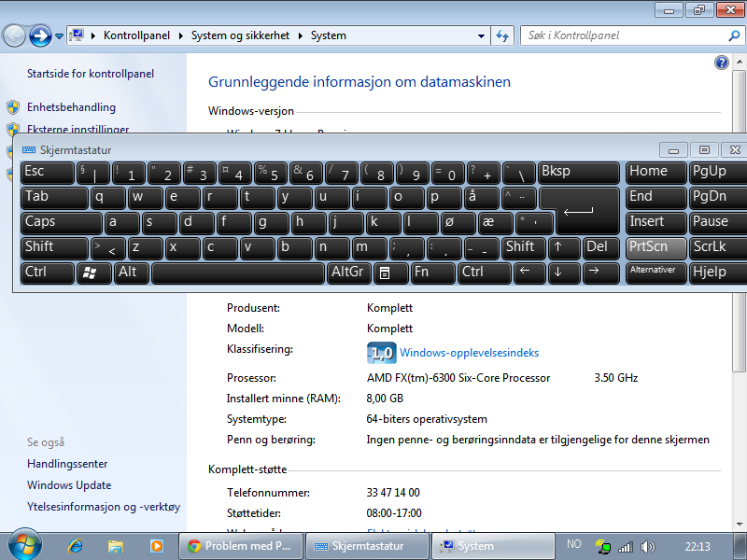Open the volume speaker icon in tray
Image resolution: width=747 pixels, height=560 pixels.
[648, 547]
